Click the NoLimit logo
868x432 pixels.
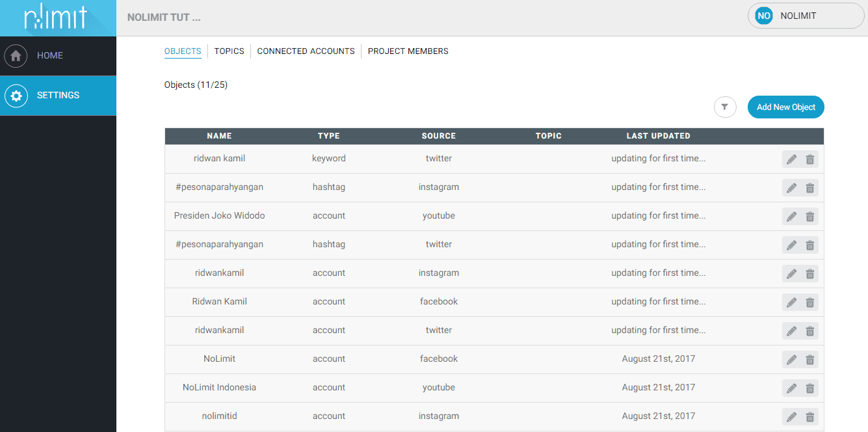coord(56,18)
